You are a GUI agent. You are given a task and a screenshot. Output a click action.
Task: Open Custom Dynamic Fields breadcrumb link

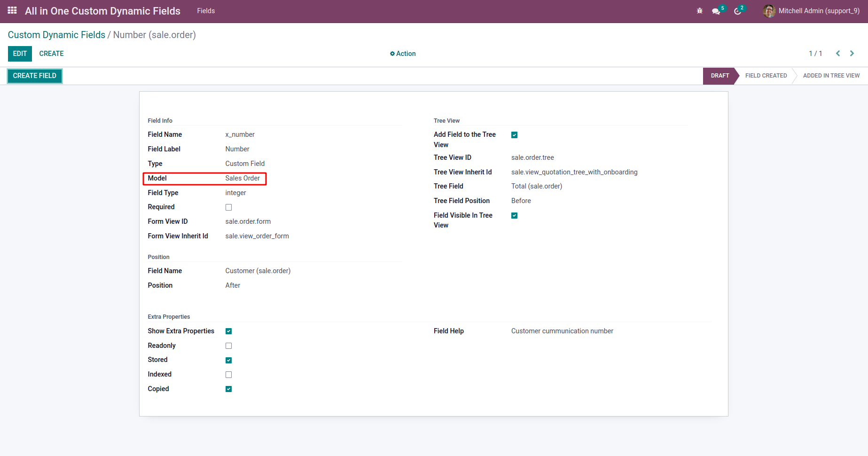pos(56,35)
